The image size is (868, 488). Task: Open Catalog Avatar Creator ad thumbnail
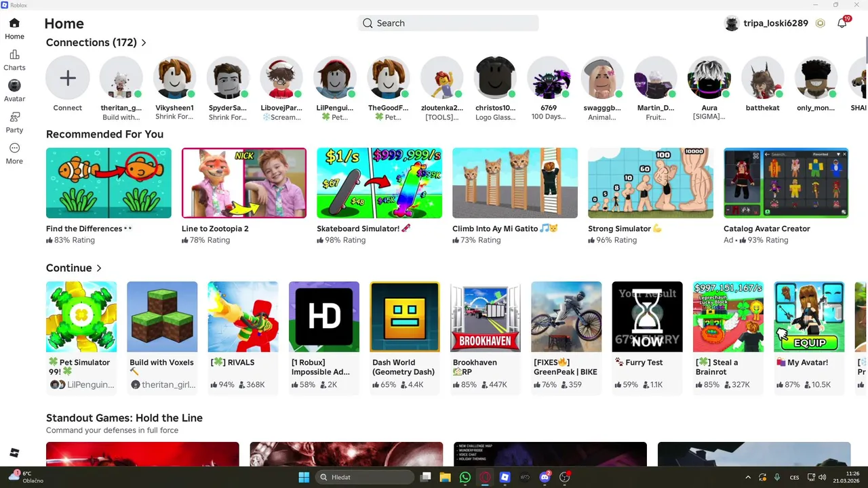tap(786, 183)
